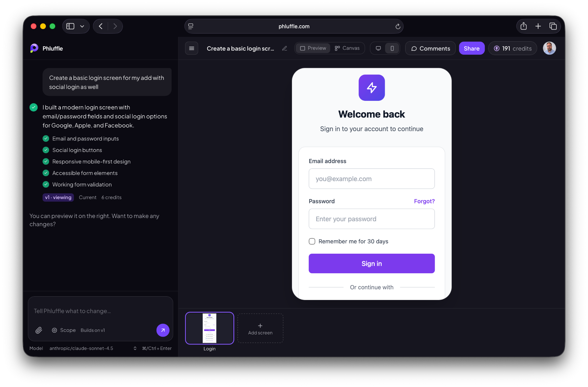The width and height of the screenshot is (588, 387).
Task: Send the prompt with arrow button
Action: (x=163, y=330)
